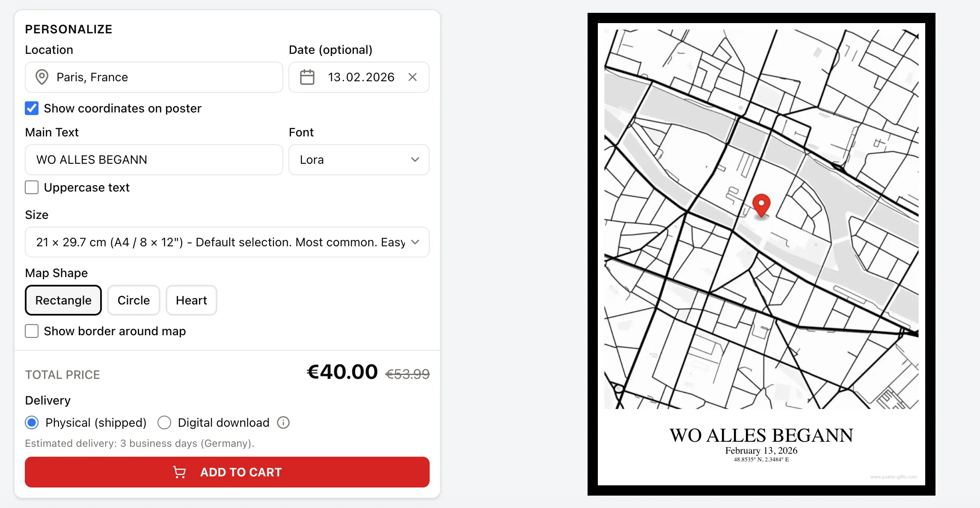The image size is (980, 508).
Task: Enable the Uppercase text checkbox
Action: (32, 187)
